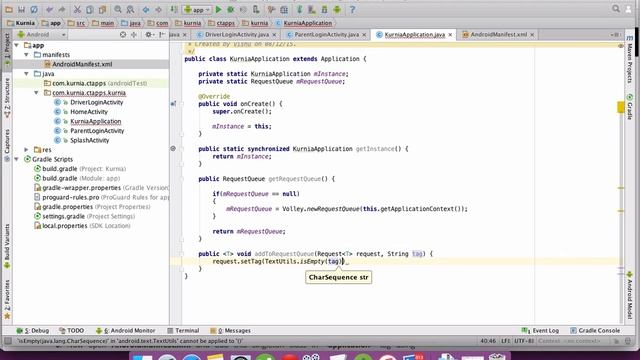Click the Paste toolbar icon
The width and height of the screenshot is (640, 360).
point(102,9)
